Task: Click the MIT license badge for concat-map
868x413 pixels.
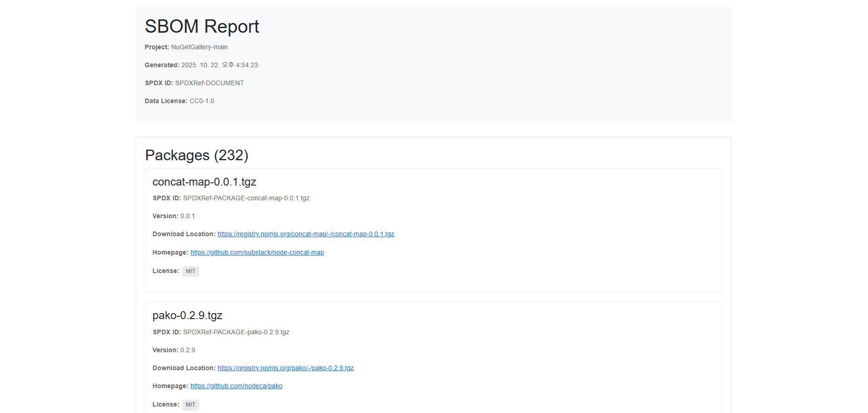Action: 190,271
